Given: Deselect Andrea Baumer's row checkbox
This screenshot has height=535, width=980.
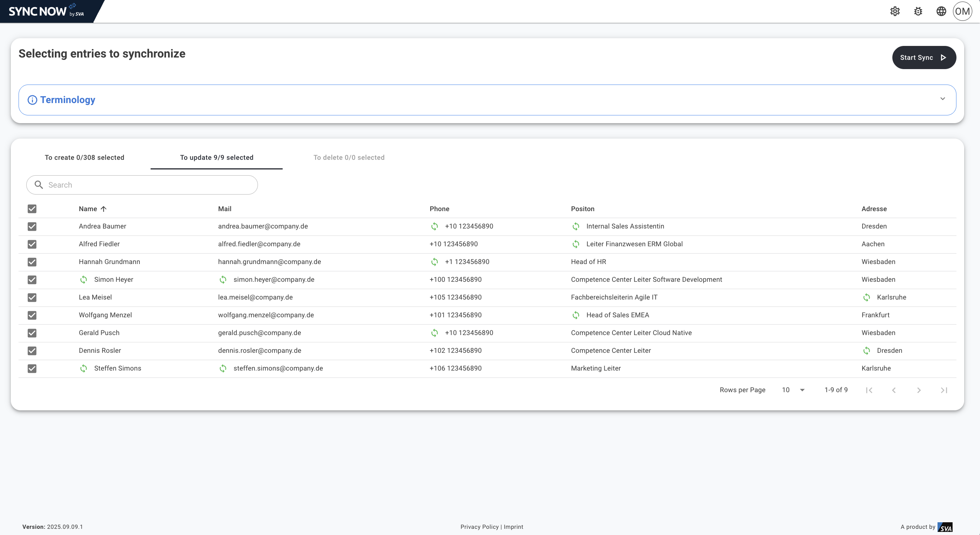Looking at the screenshot, I should [x=32, y=227].
